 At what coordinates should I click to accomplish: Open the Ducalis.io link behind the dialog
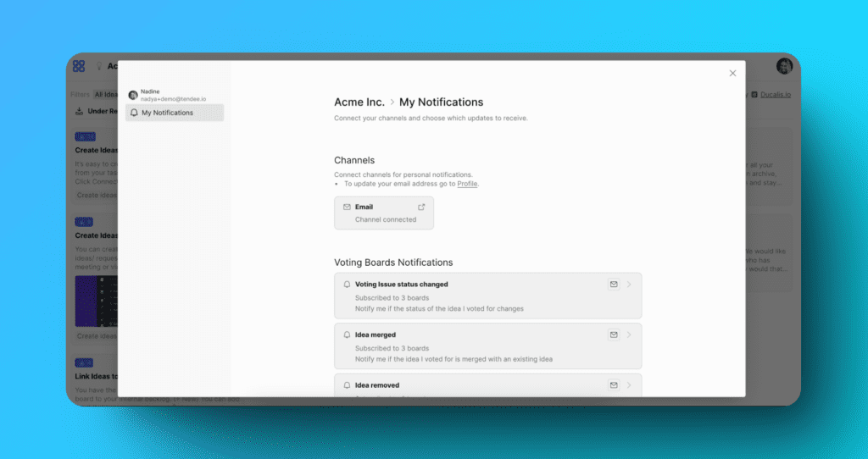pos(775,95)
